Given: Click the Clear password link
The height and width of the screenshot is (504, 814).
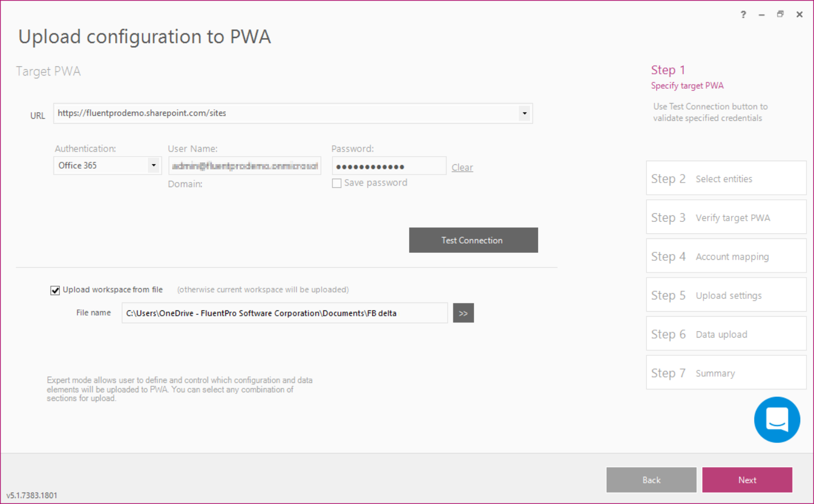Looking at the screenshot, I should pos(462,168).
